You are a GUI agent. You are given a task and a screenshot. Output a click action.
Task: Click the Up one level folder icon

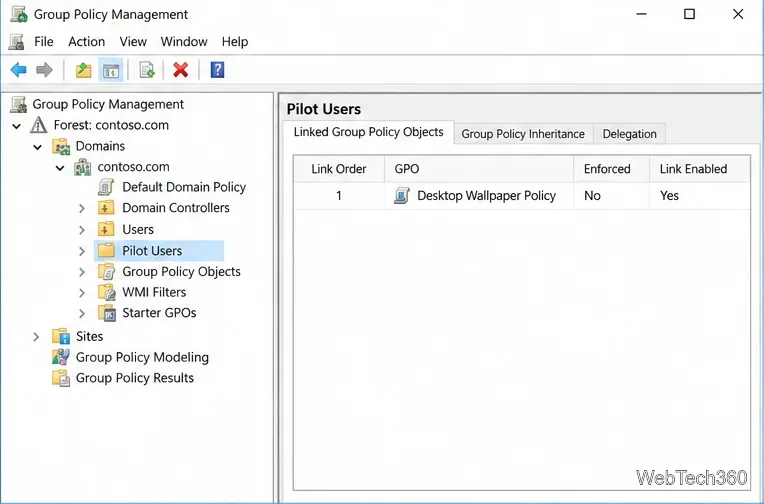coord(83,70)
